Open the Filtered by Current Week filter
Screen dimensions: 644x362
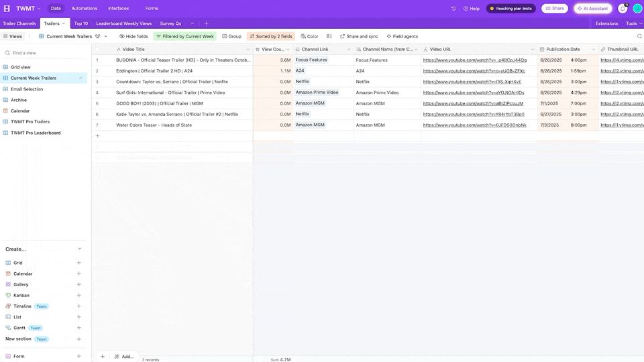point(185,36)
